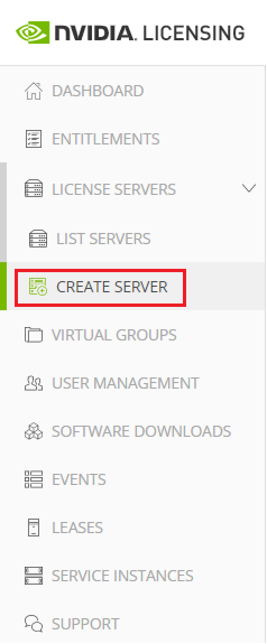Image resolution: width=267 pixels, height=644 pixels.
Task: Click the green Create Server icon
Action: click(38, 286)
